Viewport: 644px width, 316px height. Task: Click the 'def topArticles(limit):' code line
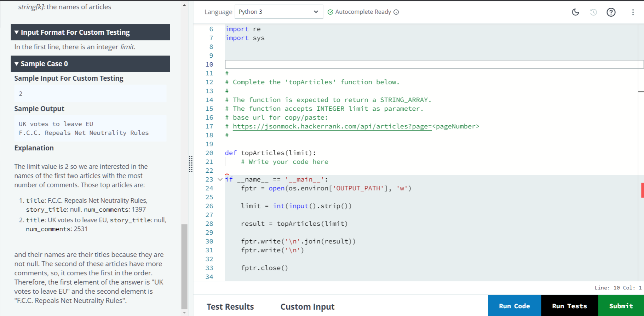(270, 153)
